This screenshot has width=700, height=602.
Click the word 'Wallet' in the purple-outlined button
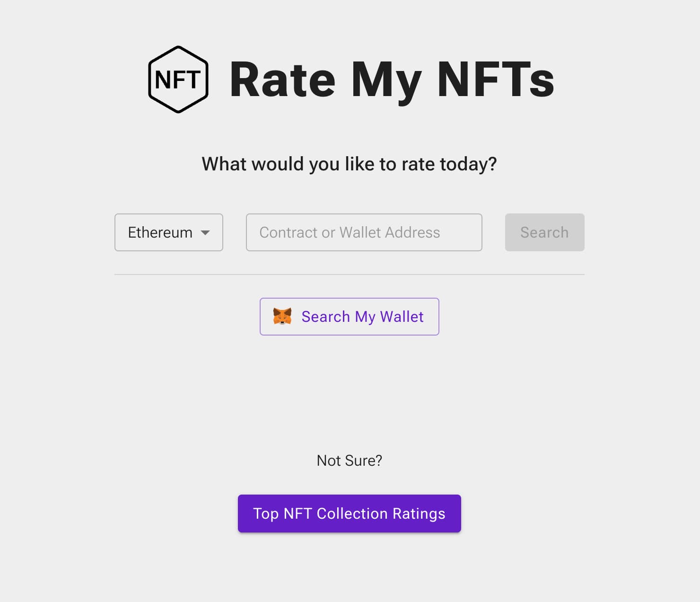click(402, 317)
